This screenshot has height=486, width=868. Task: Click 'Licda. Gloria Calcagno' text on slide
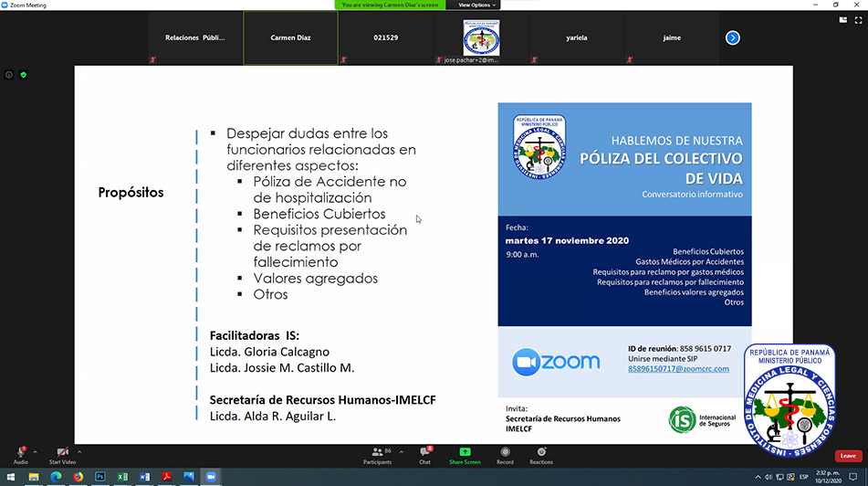click(269, 352)
